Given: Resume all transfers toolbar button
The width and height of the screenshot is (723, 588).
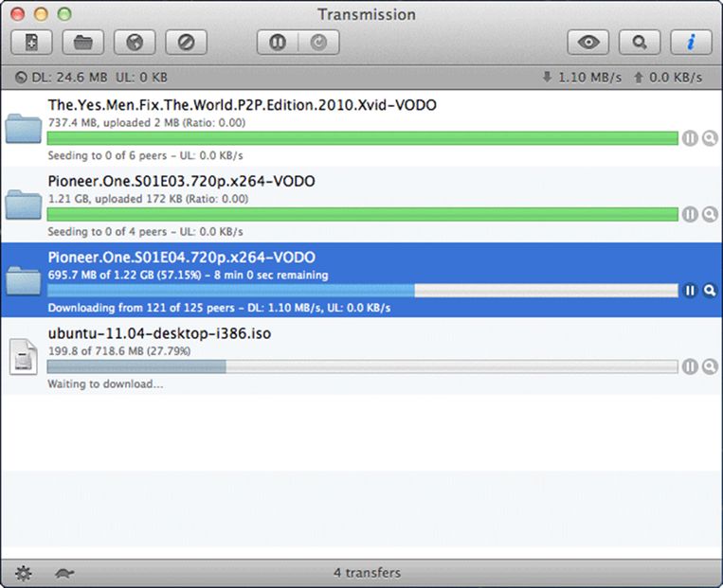Looking at the screenshot, I should (x=319, y=43).
